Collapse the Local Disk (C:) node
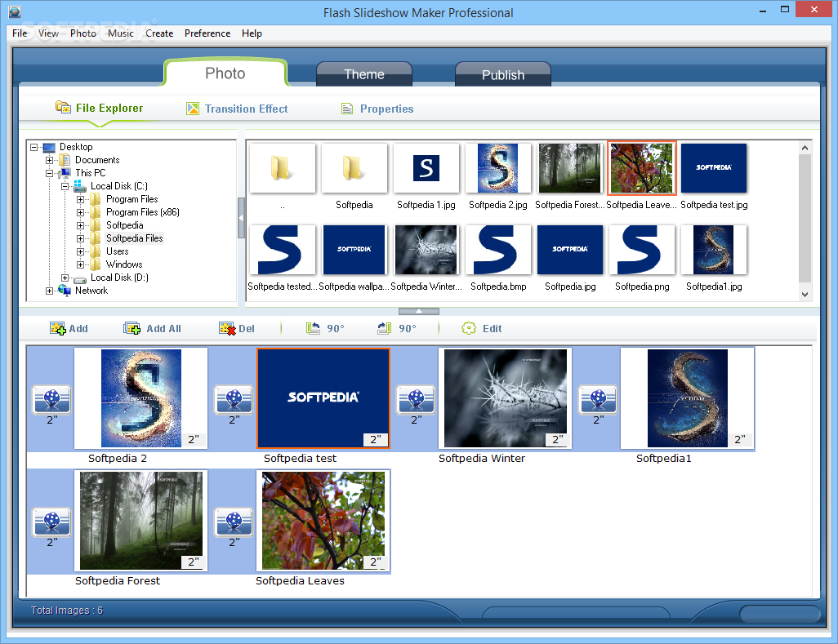Image resolution: width=838 pixels, height=644 pixels. (x=65, y=186)
